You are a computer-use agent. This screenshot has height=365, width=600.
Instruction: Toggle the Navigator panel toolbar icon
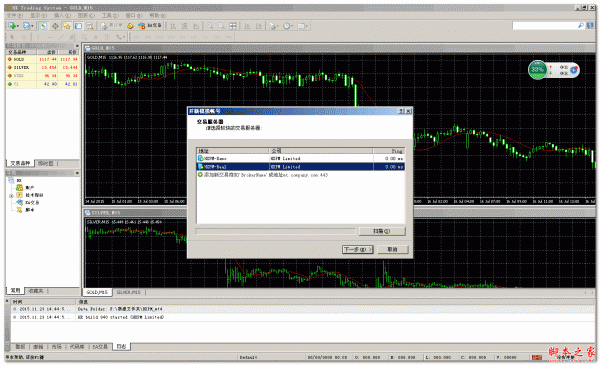tap(67, 26)
